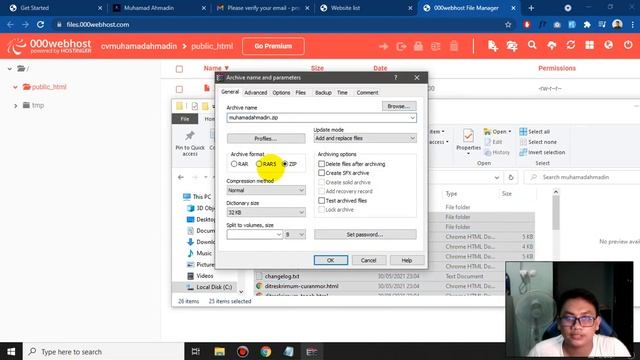This screenshot has width=640, height=360.
Task: Click the new file icon in 000webhost toolbar
Action: [x=493, y=46]
